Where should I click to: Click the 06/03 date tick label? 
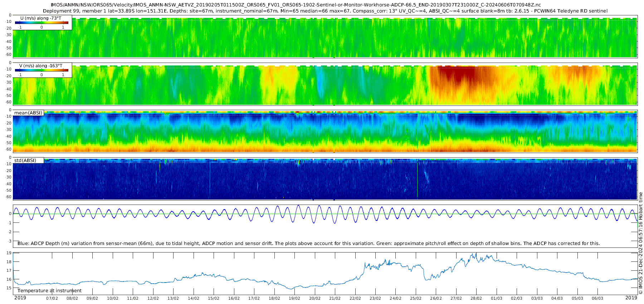coord(597,298)
